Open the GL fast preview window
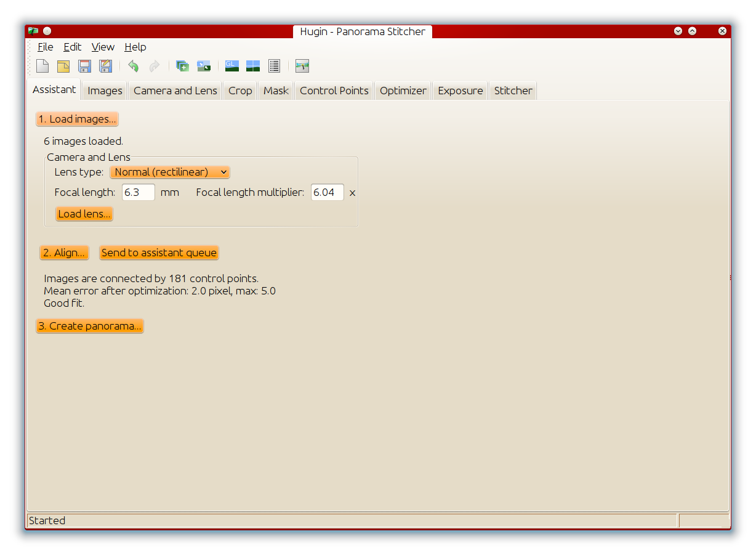The image size is (756, 555). pyautogui.click(x=231, y=66)
